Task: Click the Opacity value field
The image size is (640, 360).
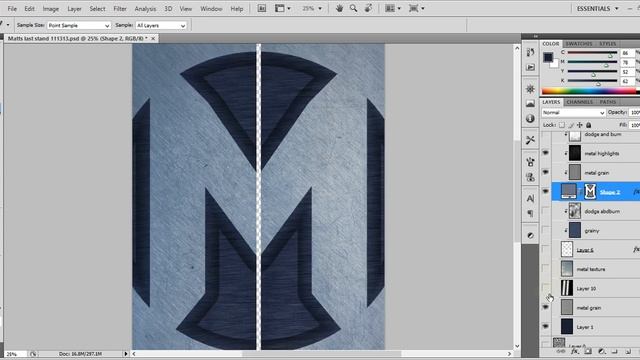Action: 634,112
